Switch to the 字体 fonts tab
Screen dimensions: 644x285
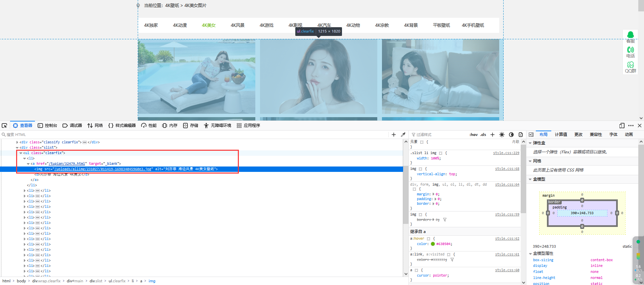[x=613, y=135]
